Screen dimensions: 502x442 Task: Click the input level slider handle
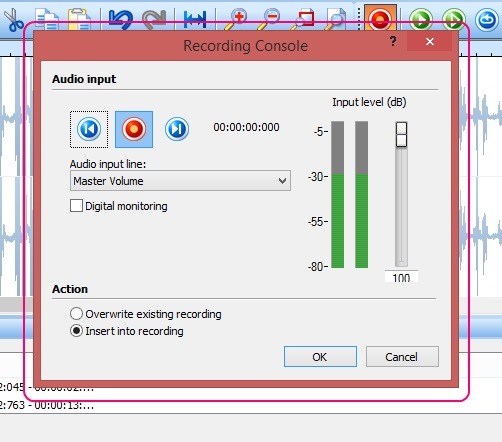click(401, 134)
